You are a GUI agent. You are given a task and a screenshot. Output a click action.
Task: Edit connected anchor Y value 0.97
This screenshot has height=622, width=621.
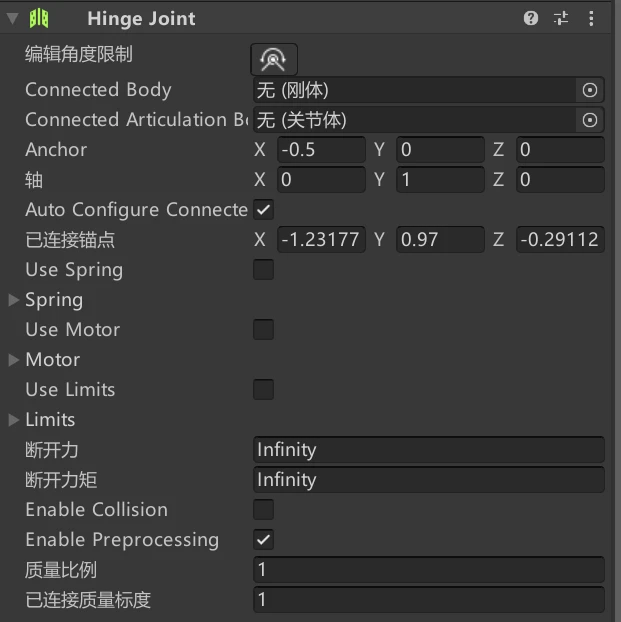pyautogui.click(x=440, y=240)
